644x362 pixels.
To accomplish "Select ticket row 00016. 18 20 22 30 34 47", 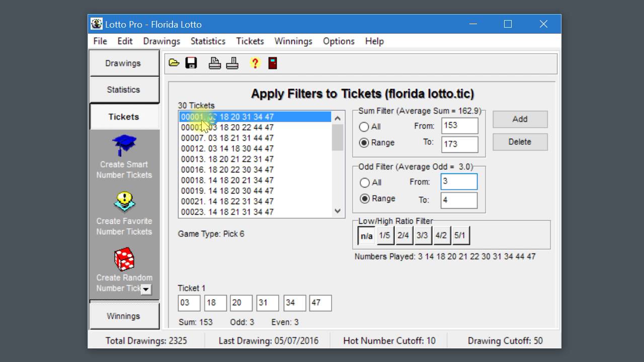I will point(255,169).
